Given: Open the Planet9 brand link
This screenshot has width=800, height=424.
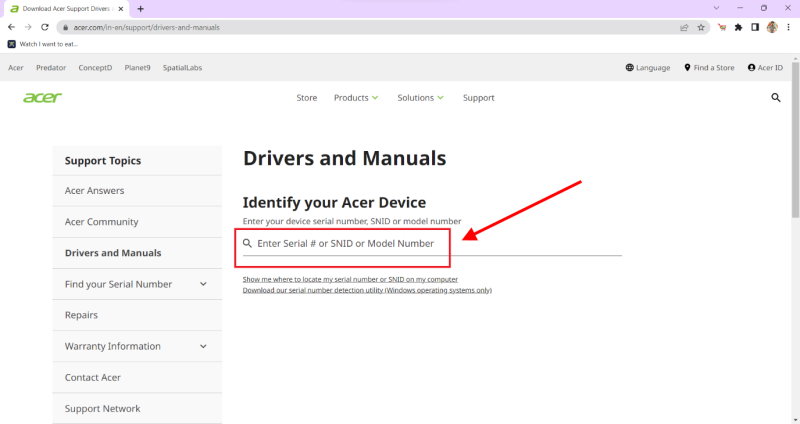Looking at the screenshot, I should [x=137, y=67].
